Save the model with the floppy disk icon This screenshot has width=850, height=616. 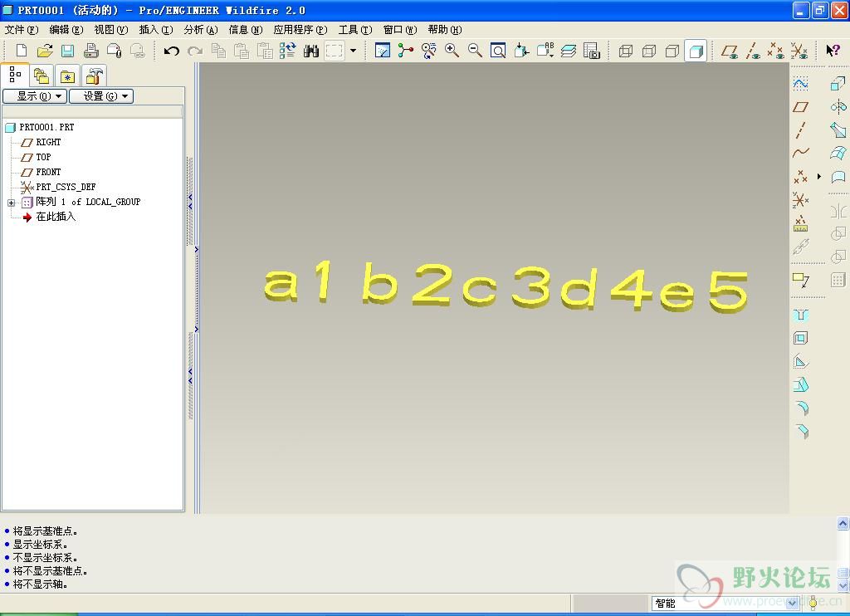point(68,51)
